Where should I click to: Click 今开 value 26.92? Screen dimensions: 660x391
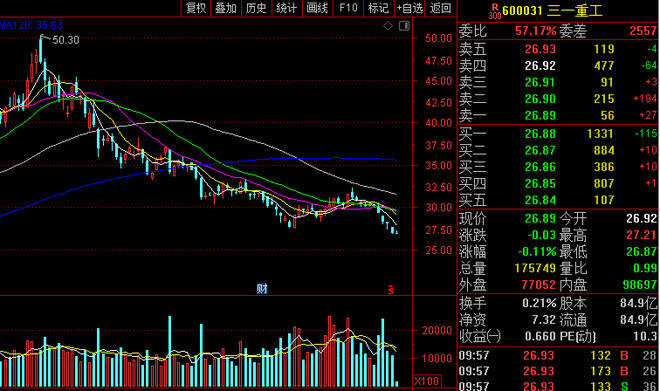tap(641, 218)
